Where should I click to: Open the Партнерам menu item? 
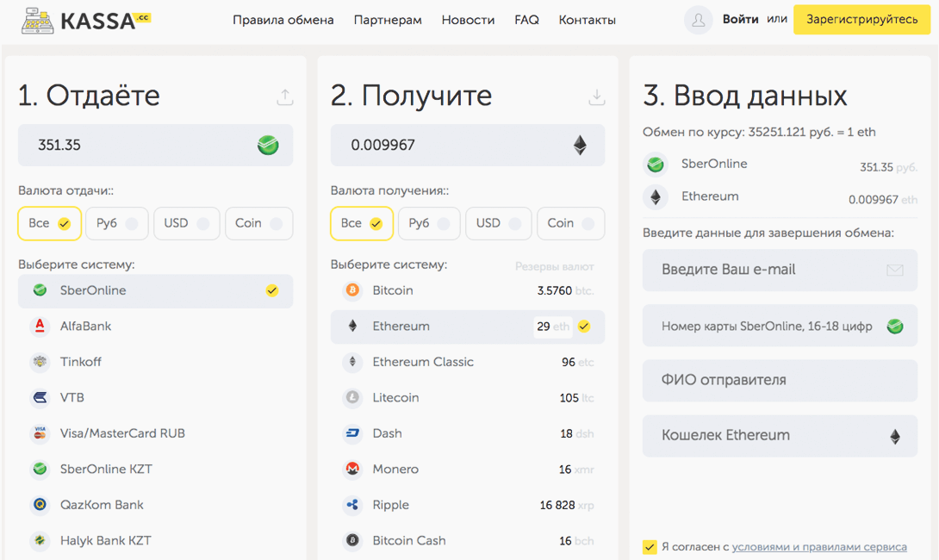[388, 21]
